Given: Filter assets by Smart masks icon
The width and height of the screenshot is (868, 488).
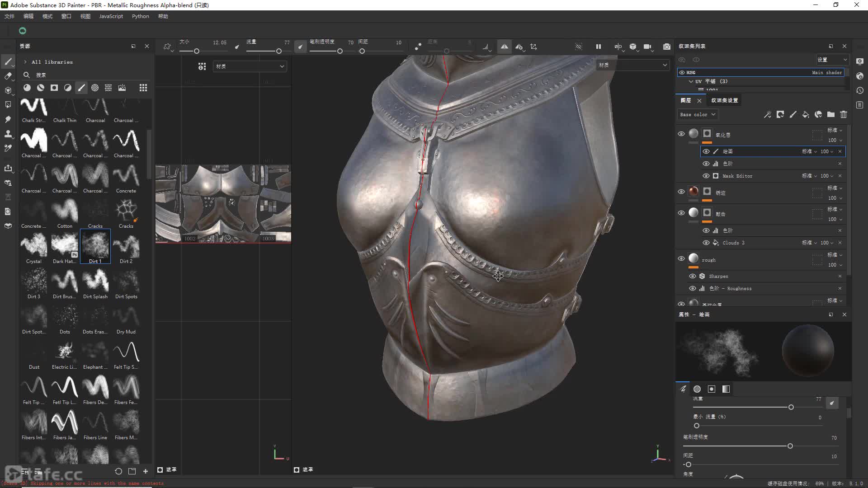Looking at the screenshot, I should [x=54, y=88].
